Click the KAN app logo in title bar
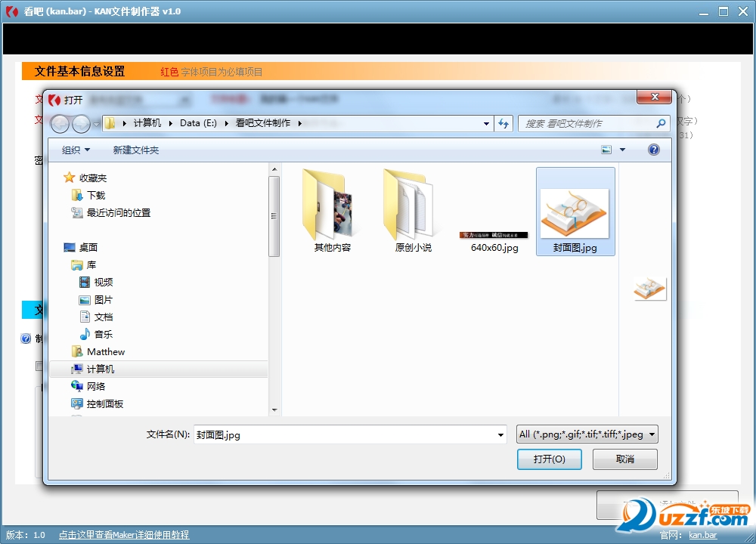The image size is (756, 544). click(x=12, y=11)
